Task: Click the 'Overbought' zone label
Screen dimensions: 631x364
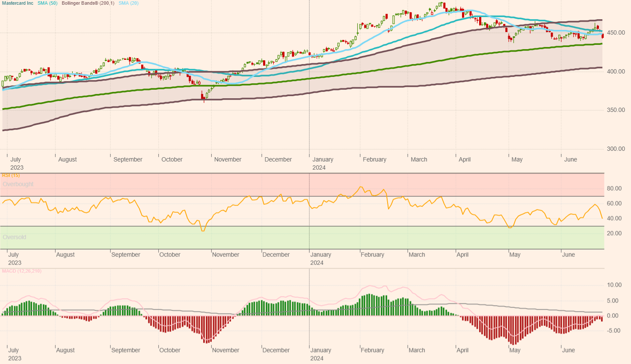Action: 18,184
